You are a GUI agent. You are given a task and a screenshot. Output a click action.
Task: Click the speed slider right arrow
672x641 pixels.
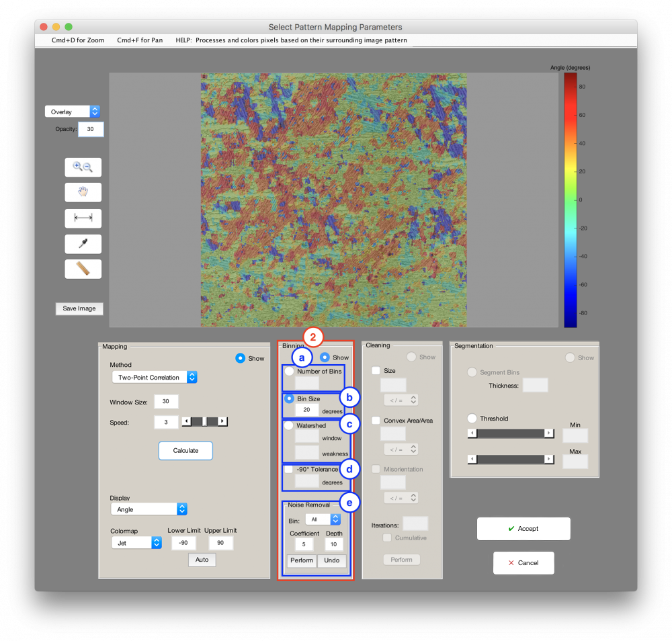[222, 421]
